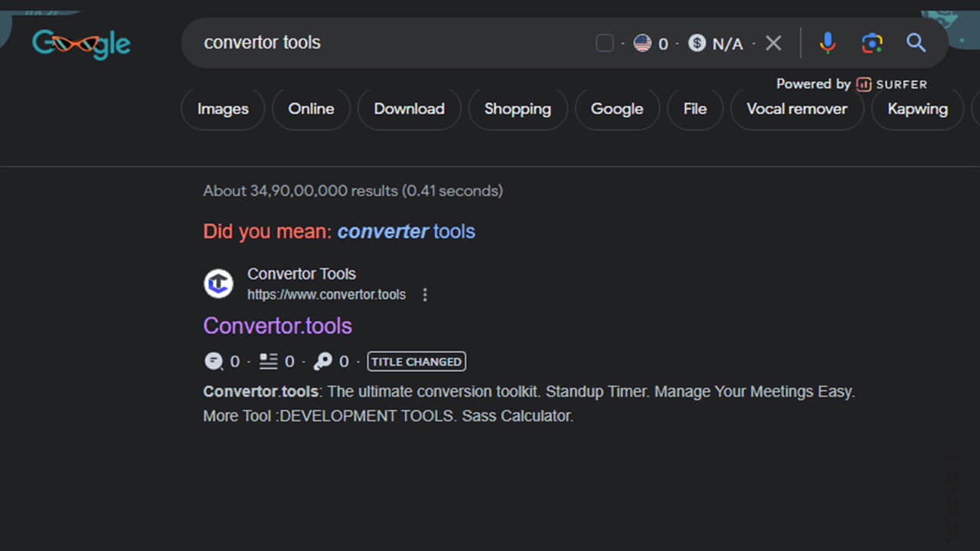Switch to Shopping filter
Screen dimensions: 980x551
tap(518, 109)
